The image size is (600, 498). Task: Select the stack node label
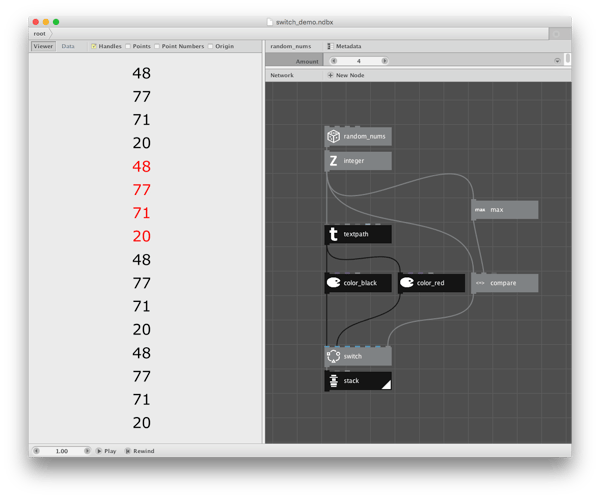click(x=351, y=380)
